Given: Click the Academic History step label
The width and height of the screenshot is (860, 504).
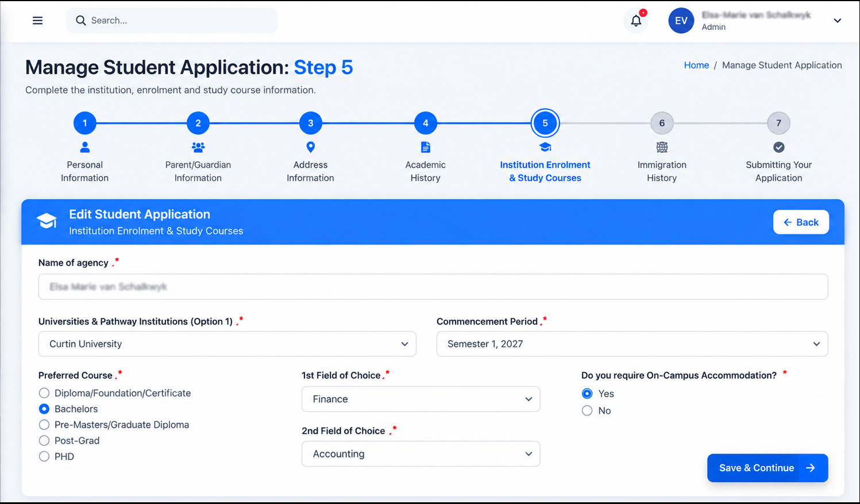Looking at the screenshot, I should (426, 171).
